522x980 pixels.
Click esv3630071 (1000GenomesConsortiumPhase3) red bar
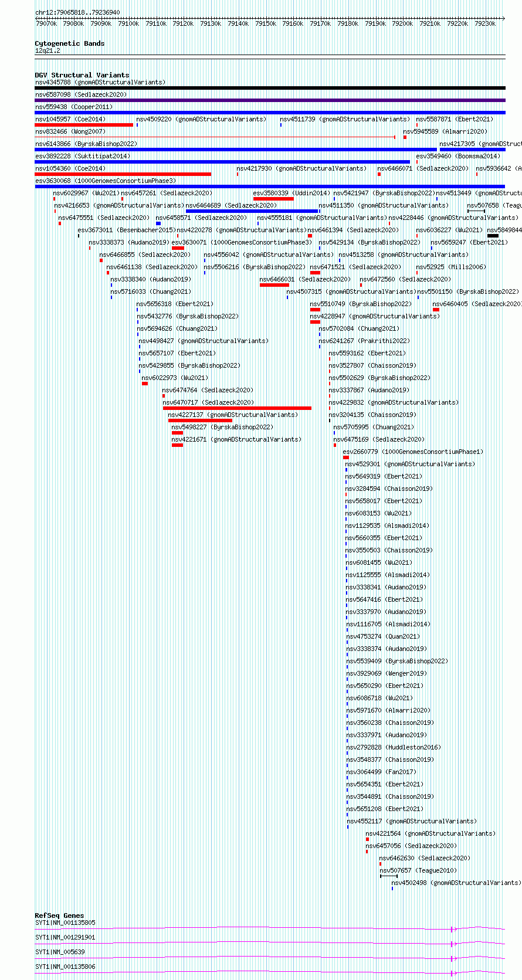pyautogui.click(x=178, y=248)
